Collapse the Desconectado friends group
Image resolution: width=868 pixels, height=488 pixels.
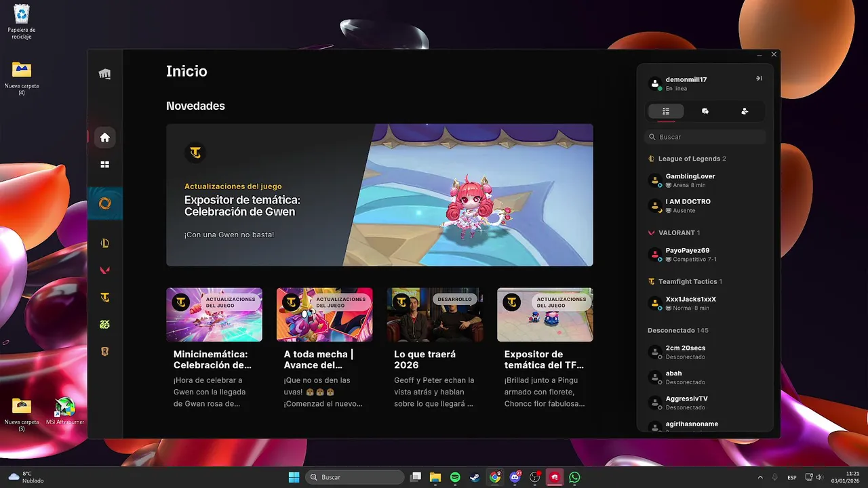tap(678, 330)
